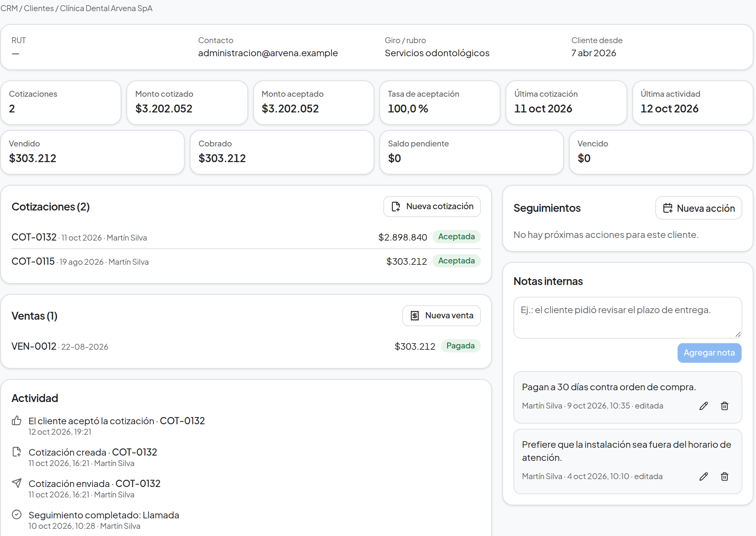Open sale VEN-0012
The width and height of the screenshot is (756, 536).
34,346
